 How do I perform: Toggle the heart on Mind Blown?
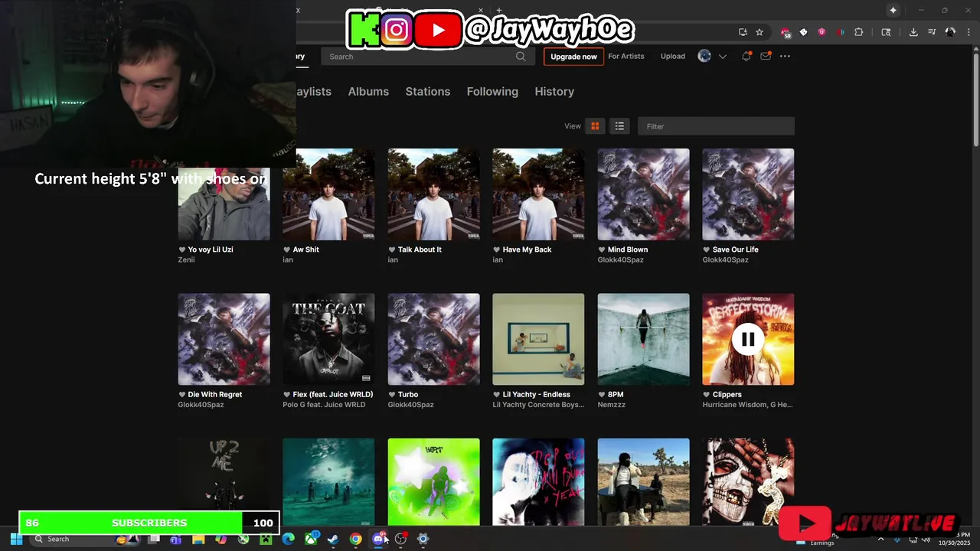point(601,249)
